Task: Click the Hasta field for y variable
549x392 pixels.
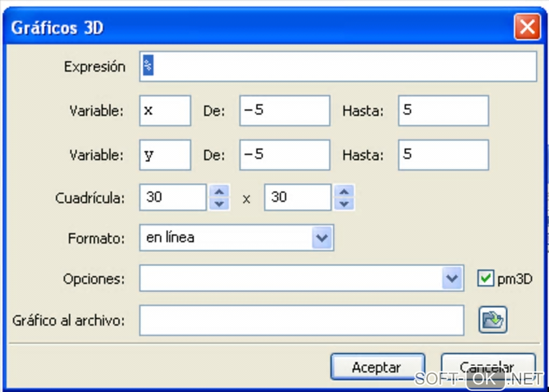Action: click(443, 155)
